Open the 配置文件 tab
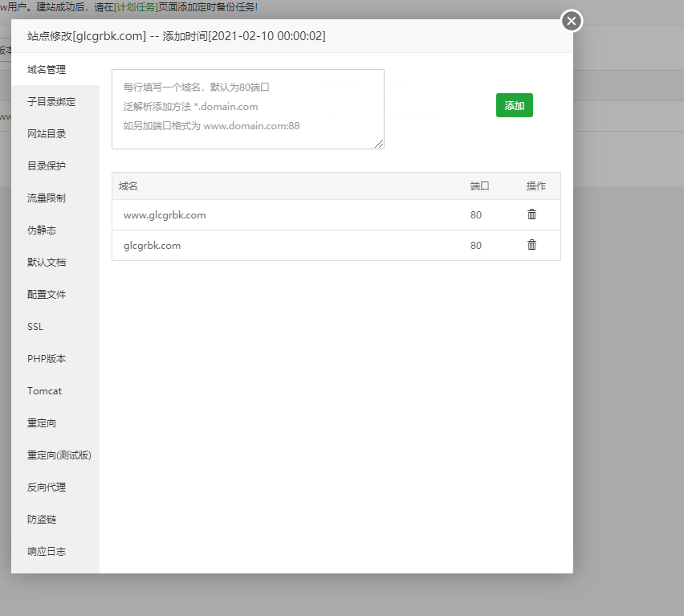Screen dimensions: 684x616 55,295
